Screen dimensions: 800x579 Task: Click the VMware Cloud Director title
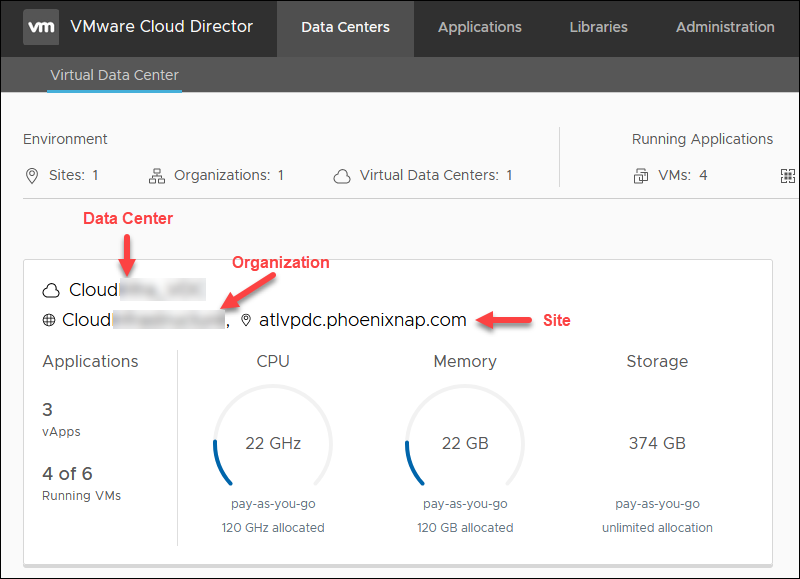pyautogui.click(x=161, y=27)
